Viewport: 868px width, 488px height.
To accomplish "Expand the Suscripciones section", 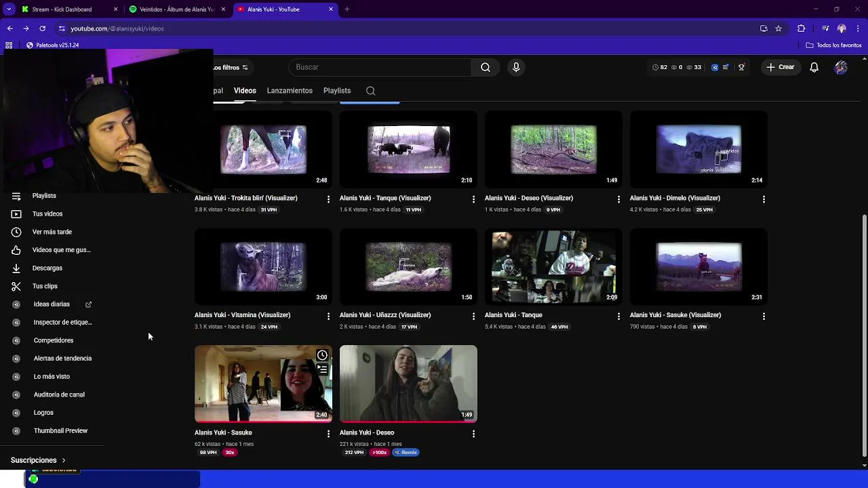I will click(x=38, y=460).
